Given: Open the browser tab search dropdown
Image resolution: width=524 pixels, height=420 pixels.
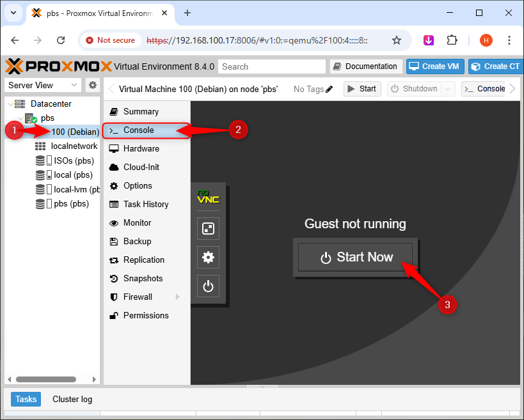Looking at the screenshot, I should click(13, 13).
